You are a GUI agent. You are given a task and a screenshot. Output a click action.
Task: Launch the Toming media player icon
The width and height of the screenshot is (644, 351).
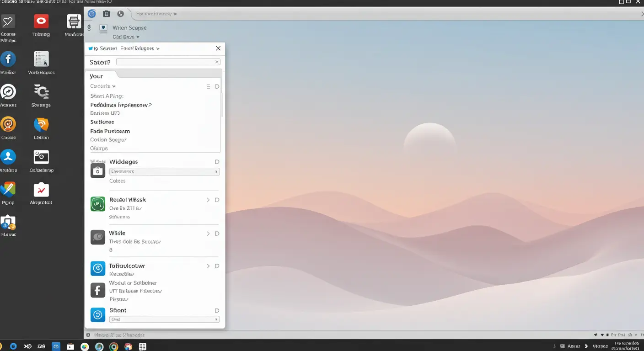[41, 21]
